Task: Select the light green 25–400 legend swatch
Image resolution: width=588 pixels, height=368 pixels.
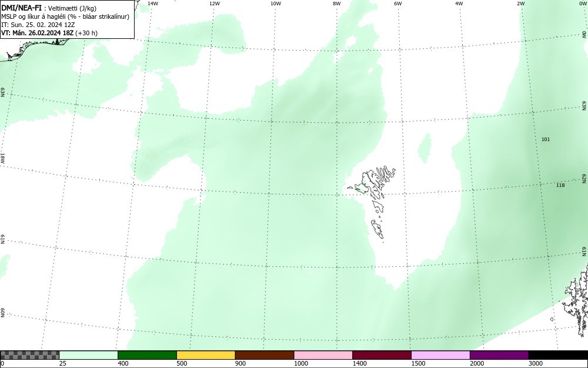Action: [x=89, y=355]
